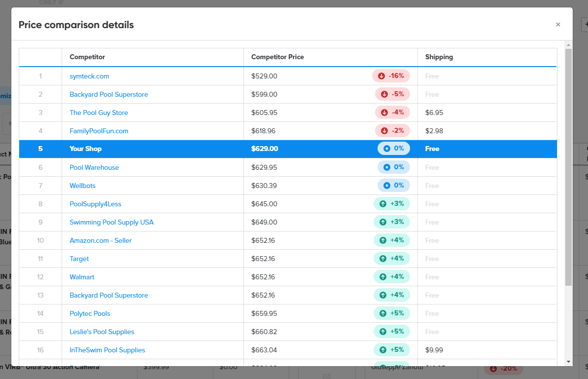Open Target competitor link
Image resolution: width=588 pixels, height=379 pixels.
79,259
